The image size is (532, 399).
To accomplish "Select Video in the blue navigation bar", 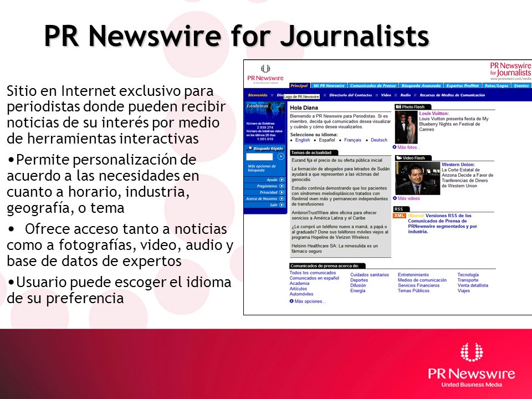I will 386,95.
